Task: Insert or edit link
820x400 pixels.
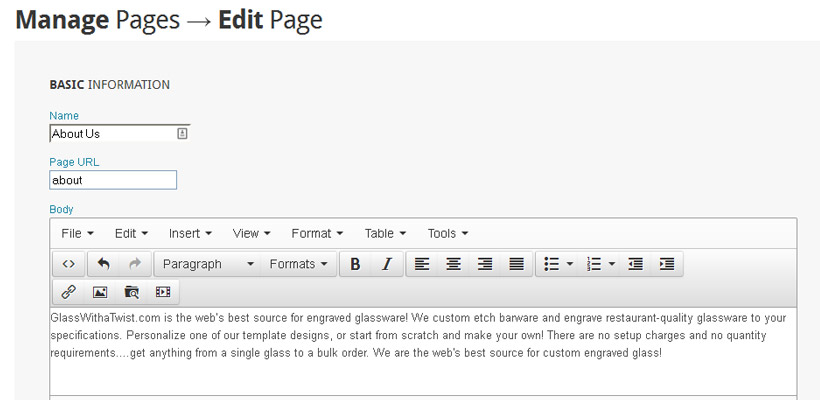Action: tap(69, 292)
